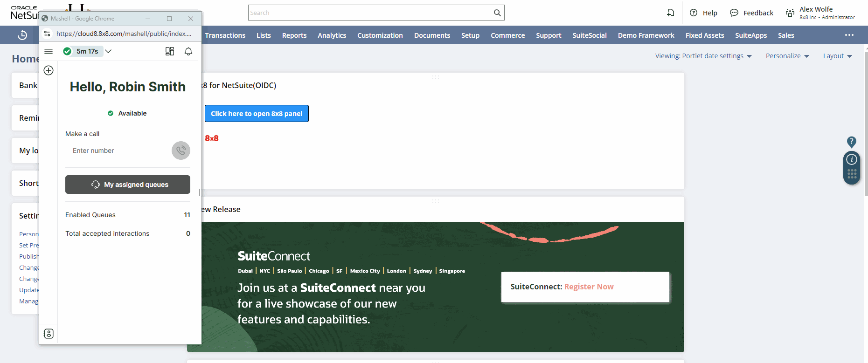Open the Personalize dropdown
868x363 pixels.
coord(787,56)
